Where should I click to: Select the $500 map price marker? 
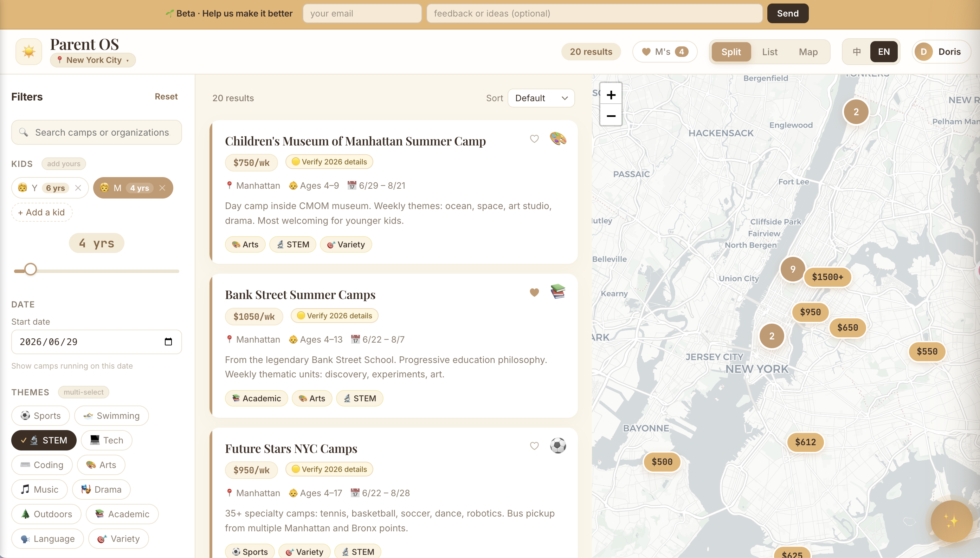662,462
